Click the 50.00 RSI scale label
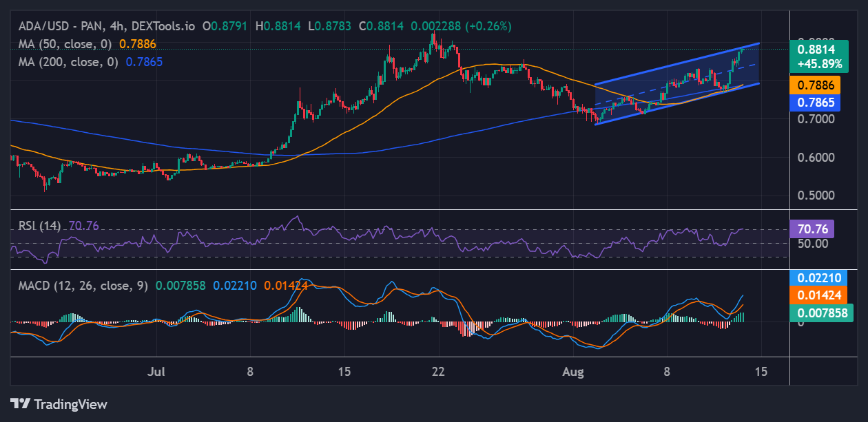 tap(812, 243)
